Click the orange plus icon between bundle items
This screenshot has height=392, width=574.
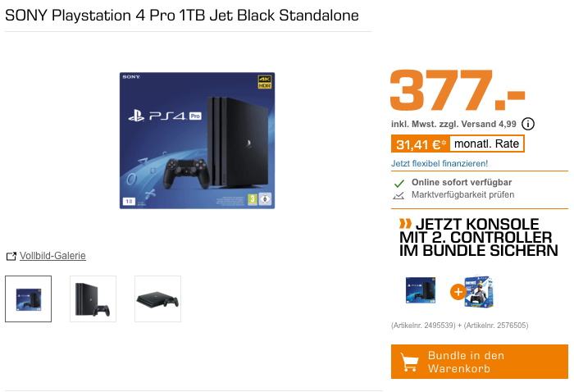(x=458, y=292)
